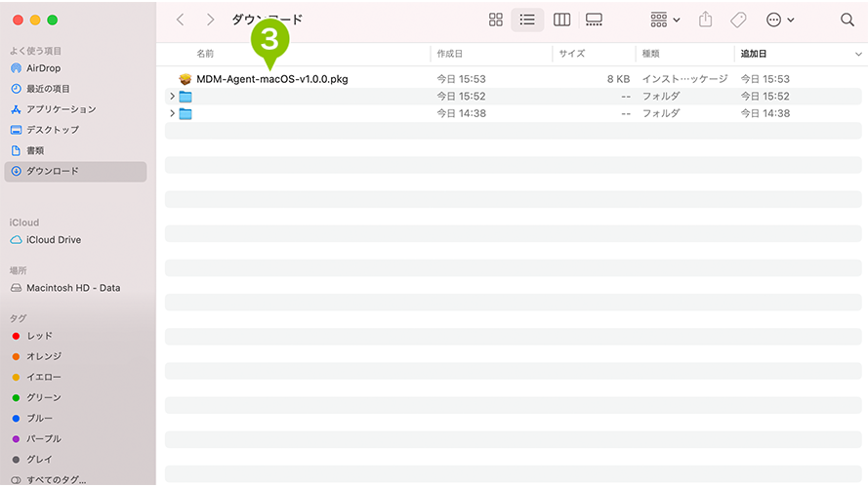
Task: Select AirDrop in the sidebar
Action: point(76,68)
